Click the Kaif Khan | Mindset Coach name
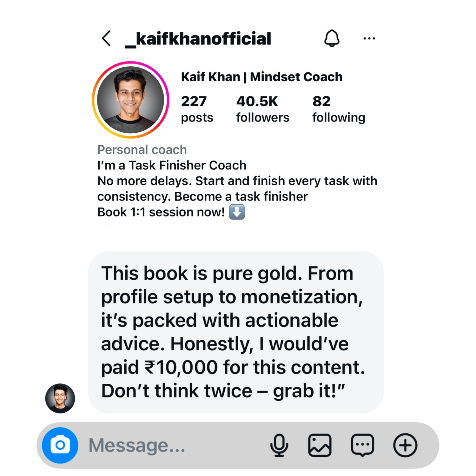Screen dimensions: 476x476 (261, 77)
